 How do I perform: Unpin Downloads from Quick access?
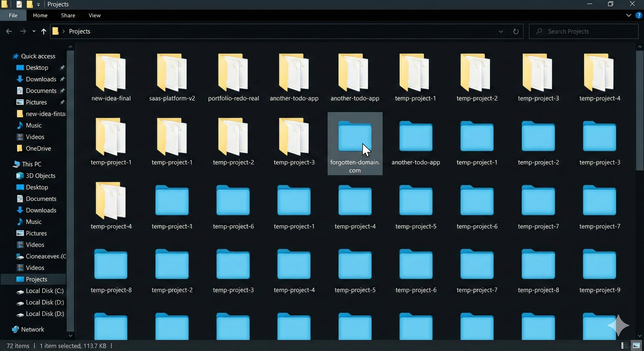pos(62,79)
